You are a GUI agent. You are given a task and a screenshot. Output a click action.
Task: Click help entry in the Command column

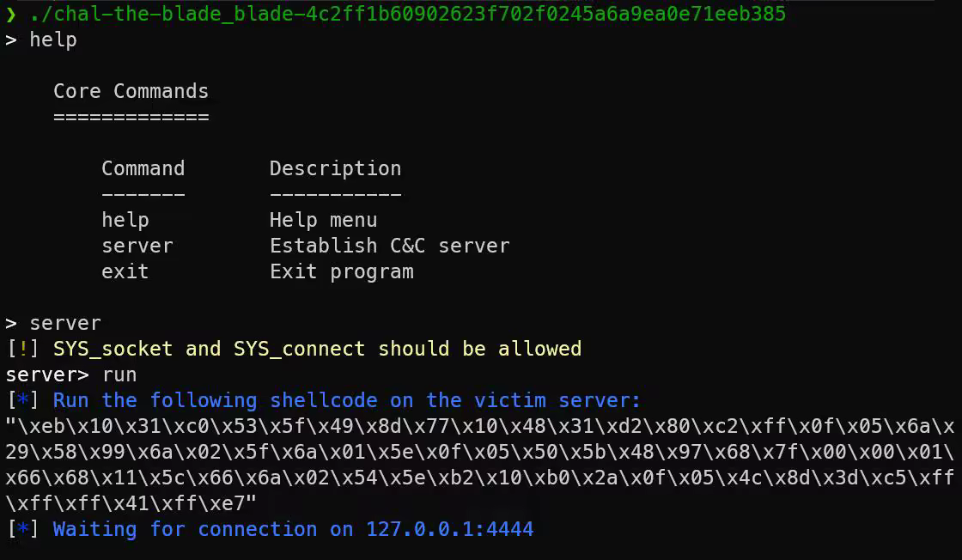pos(125,220)
